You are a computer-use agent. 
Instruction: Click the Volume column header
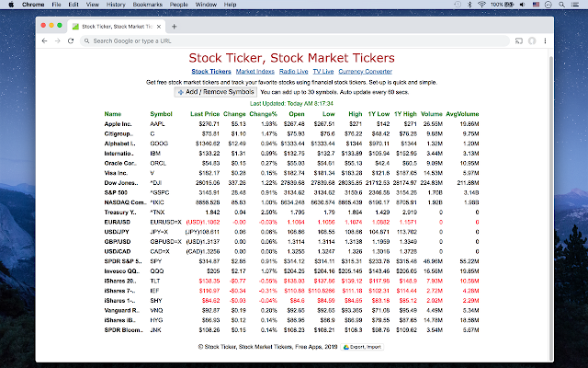pos(432,114)
